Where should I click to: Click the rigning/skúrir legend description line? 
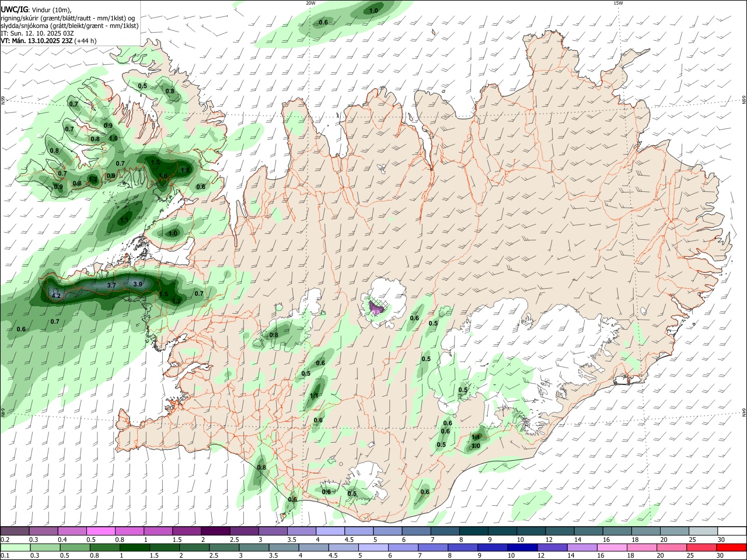[x=68, y=17]
